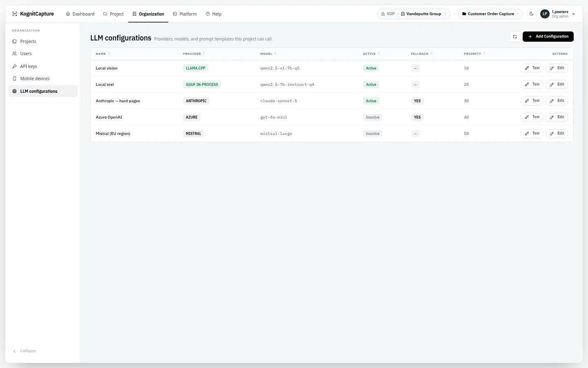The height and width of the screenshot is (368, 588).
Task: Click the GGUF IN-PROCESS provider badge
Action: 202,85
